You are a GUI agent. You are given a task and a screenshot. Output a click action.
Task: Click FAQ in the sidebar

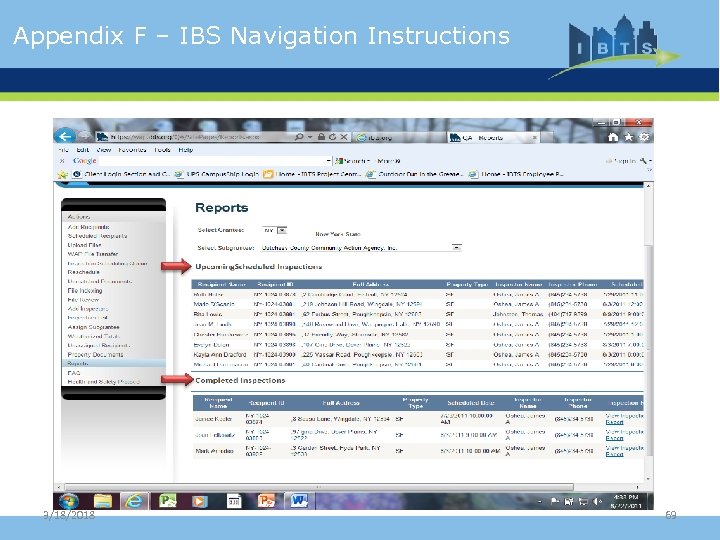(x=73, y=373)
